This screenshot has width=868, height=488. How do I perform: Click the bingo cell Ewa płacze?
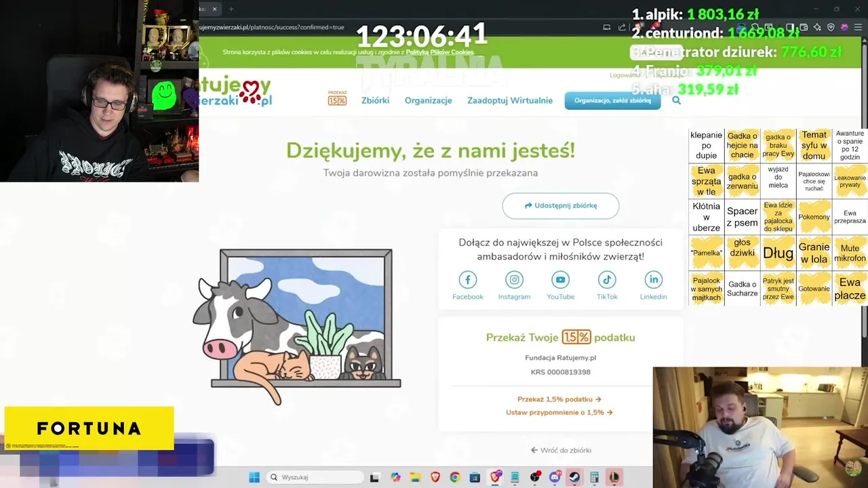(x=850, y=289)
